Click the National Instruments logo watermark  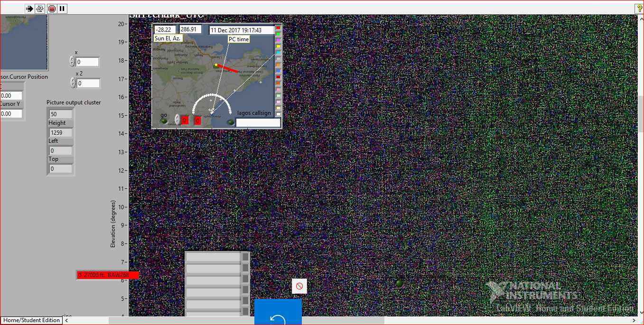[x=532, y=291]
